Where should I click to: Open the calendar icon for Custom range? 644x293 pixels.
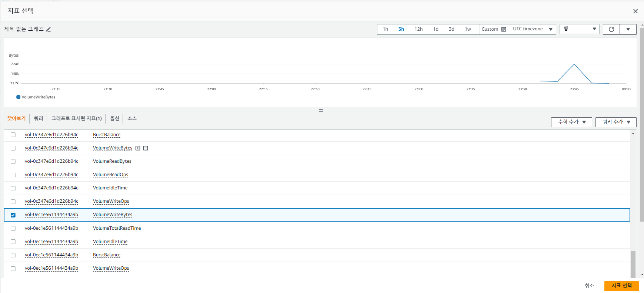pyautogui.click(x=504, y=29)
